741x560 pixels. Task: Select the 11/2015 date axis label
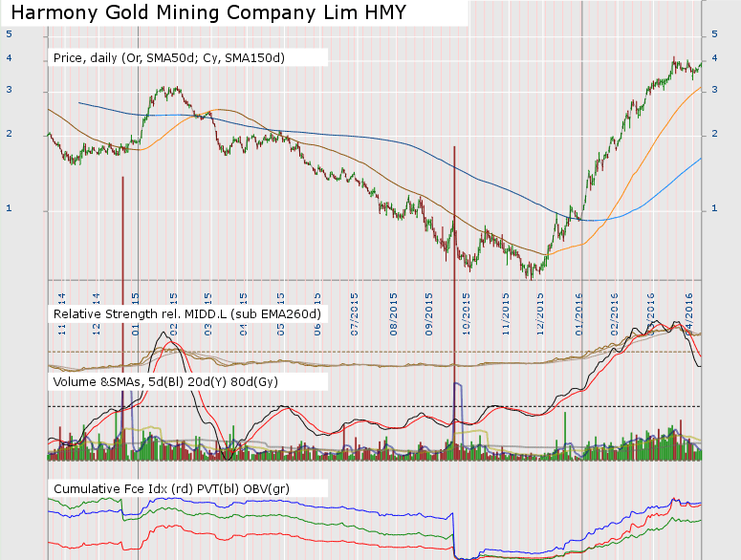[506, 314]
